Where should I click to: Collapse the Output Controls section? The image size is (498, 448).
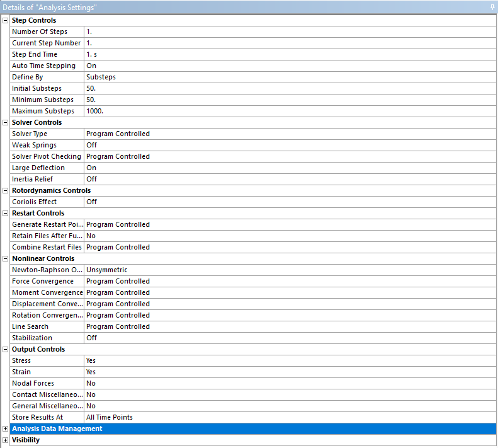pyautogui.click(x=6, y=350)
